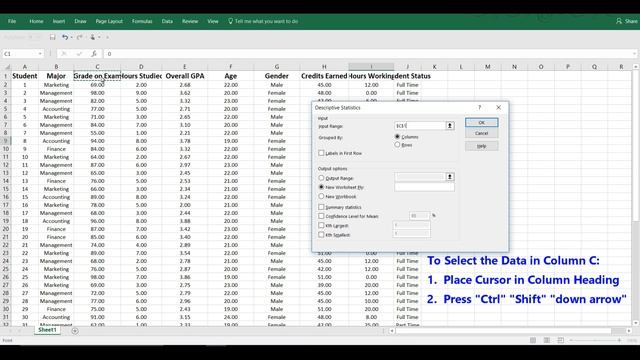Select the Sheet1 worksheet tab

pyautogui.click(x=47, y=330)
